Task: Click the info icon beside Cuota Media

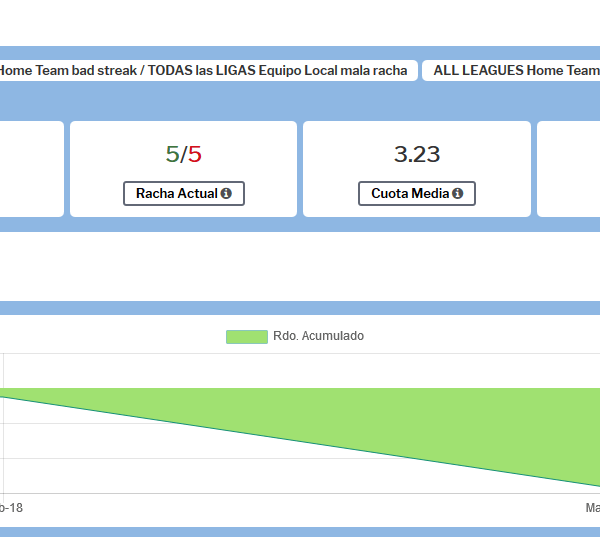Action: click(458, 194)
